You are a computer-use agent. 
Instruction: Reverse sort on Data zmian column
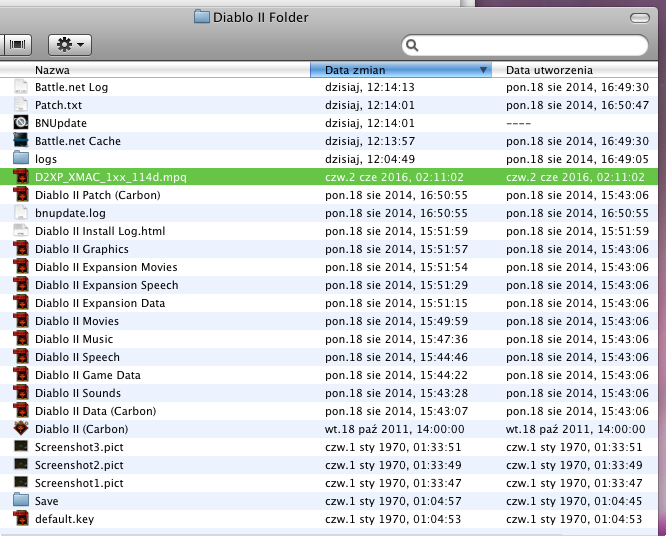point(401,70)
